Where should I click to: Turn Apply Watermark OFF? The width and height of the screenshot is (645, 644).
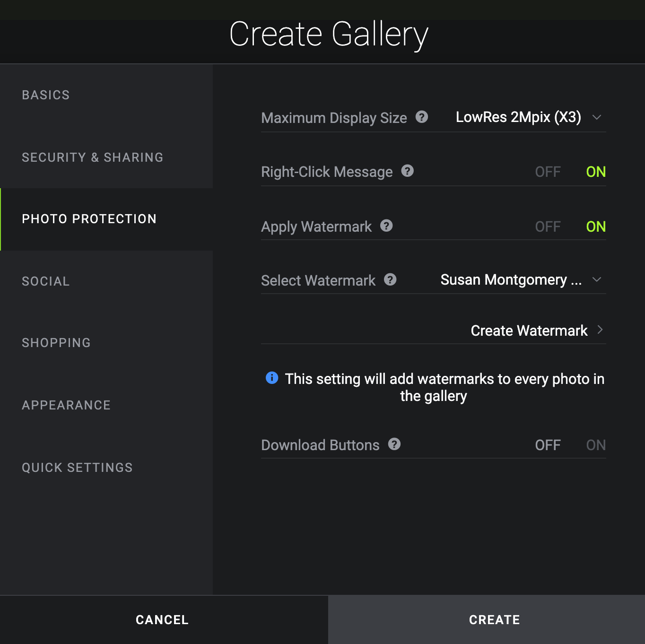click(548, 226)
